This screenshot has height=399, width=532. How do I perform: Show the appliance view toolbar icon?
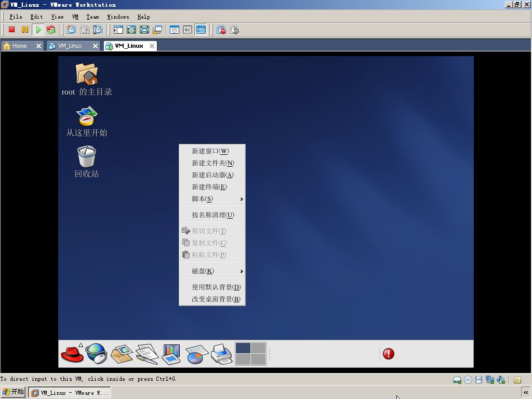(188, 30)
